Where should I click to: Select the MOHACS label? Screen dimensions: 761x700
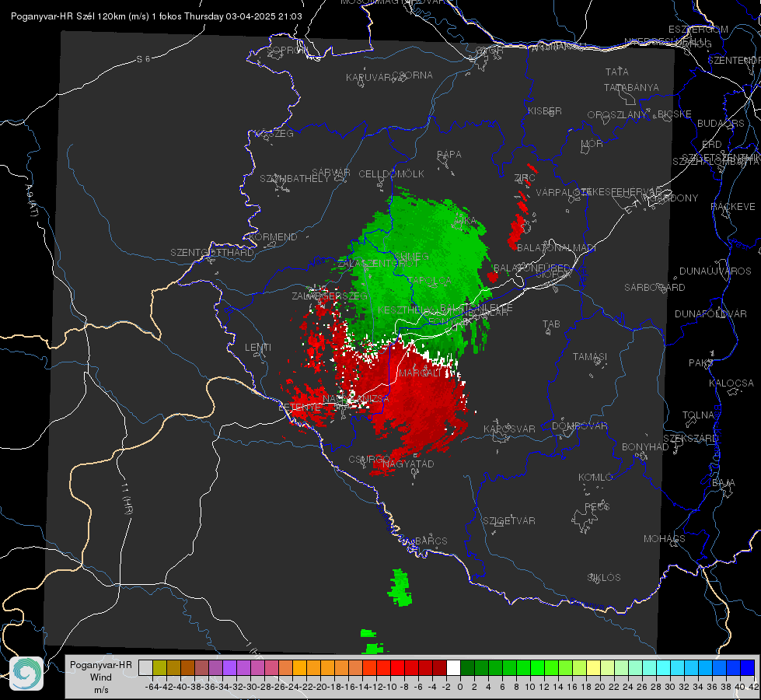(664, 539)
